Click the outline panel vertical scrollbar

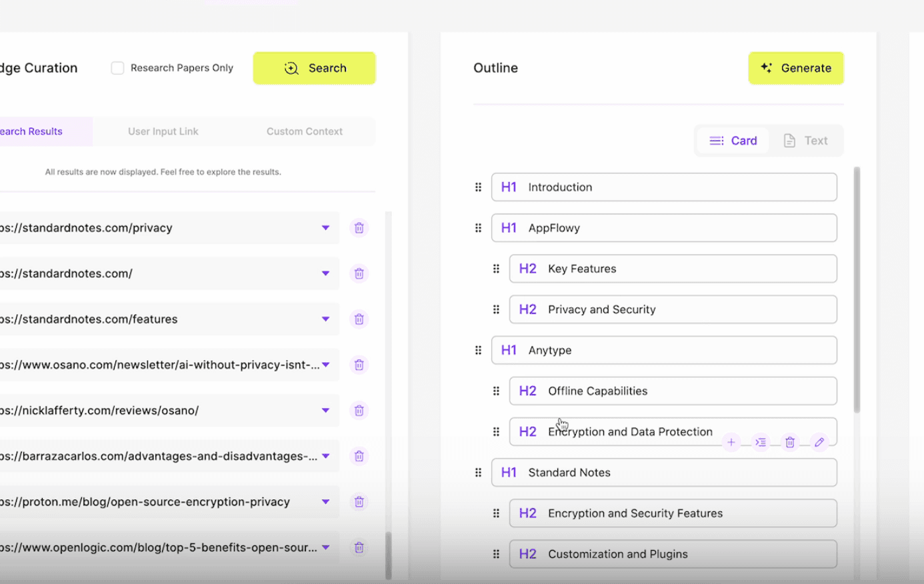(x=857, y=290)
